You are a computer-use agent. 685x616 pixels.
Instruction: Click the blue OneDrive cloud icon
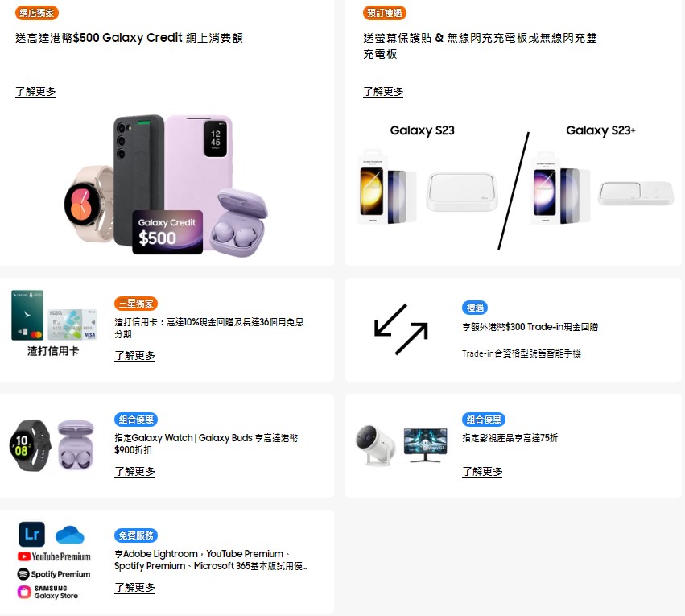tap(70, 535)
